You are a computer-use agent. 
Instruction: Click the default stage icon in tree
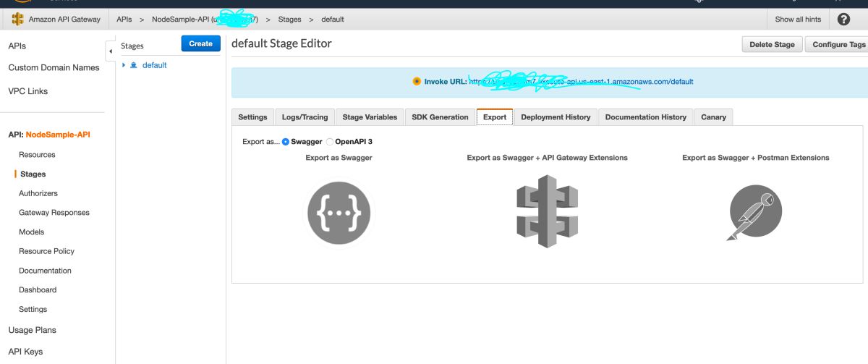coord(134,65)
